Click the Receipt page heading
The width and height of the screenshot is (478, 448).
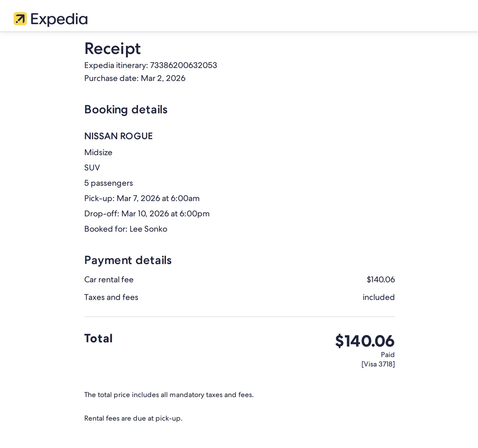112,49
